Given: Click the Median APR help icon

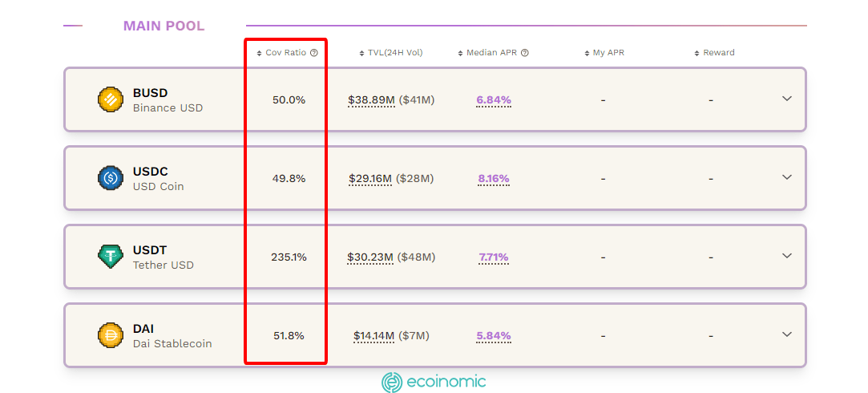Looking at the screenshot, I should pyautogui.click(x=525, y=53).
